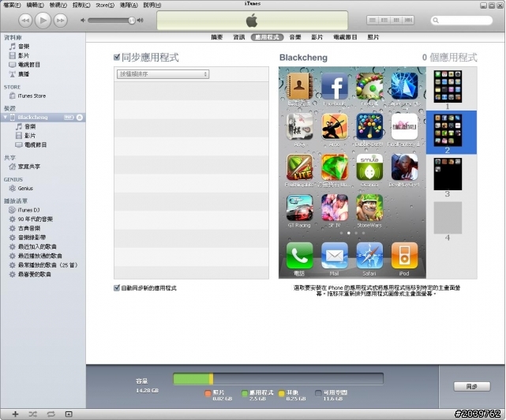Screen dimensions: 506x420
Task: Click the Bubble Bust app icon
Action: click(x=369, y=126)
